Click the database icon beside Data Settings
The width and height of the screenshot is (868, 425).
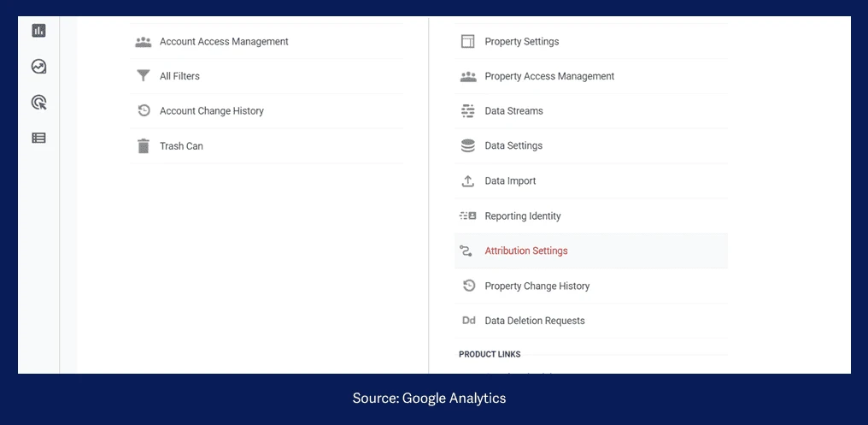coord(467,146)
